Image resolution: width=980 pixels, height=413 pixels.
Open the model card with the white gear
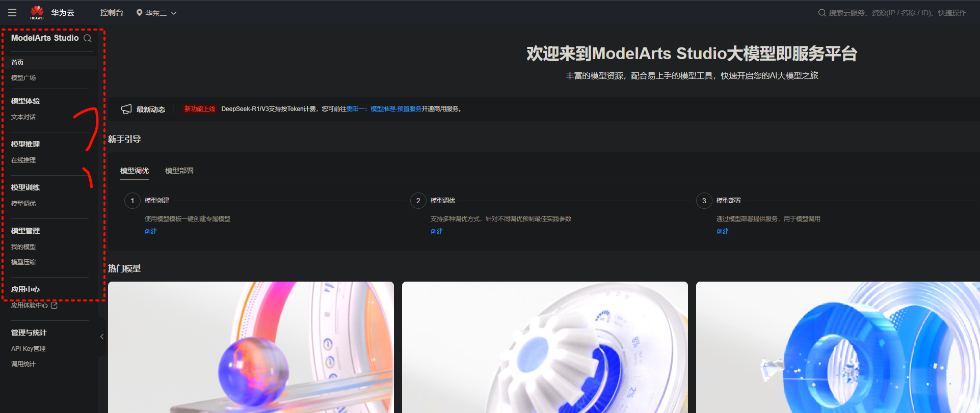pyautogui.click(x=545, y=347)
